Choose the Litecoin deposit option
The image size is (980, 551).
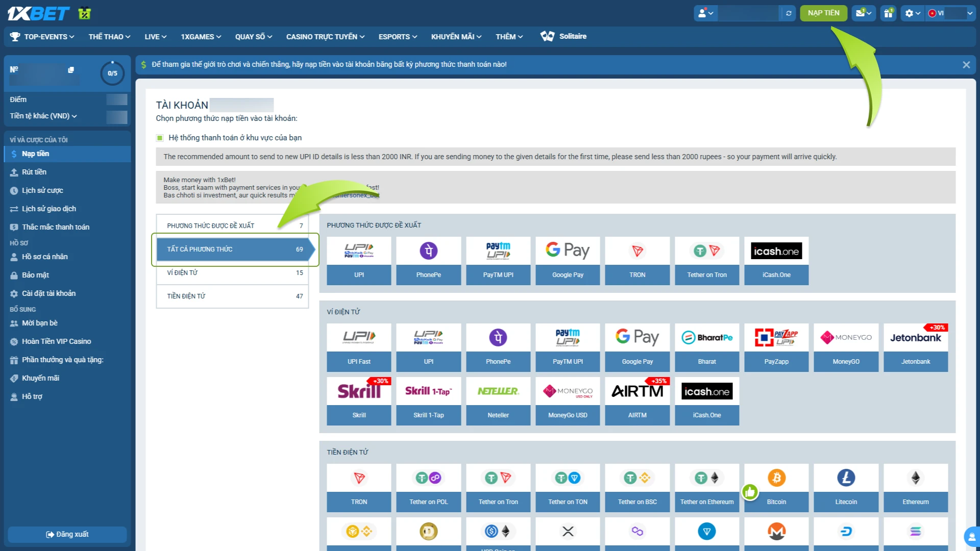(846, 488)
